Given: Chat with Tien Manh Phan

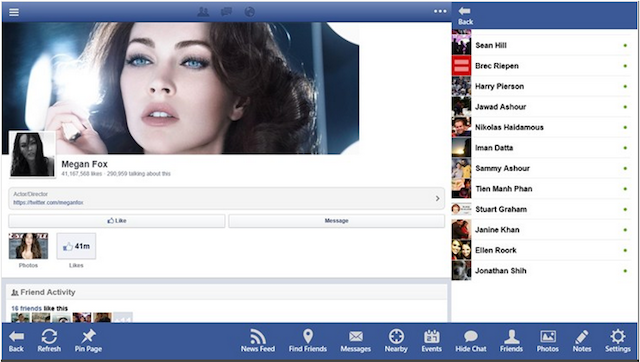Looking at the screenshot, I should tap(541, 189).
